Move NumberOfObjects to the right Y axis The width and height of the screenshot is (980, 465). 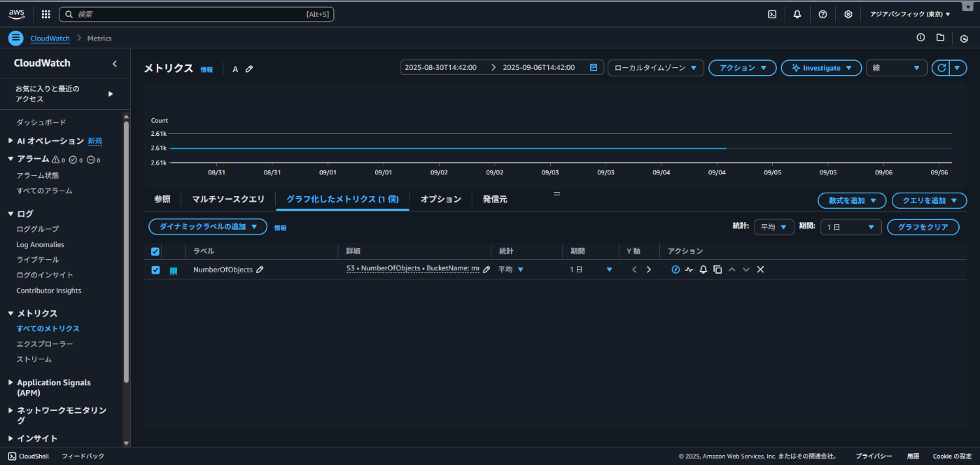point(649,270)
